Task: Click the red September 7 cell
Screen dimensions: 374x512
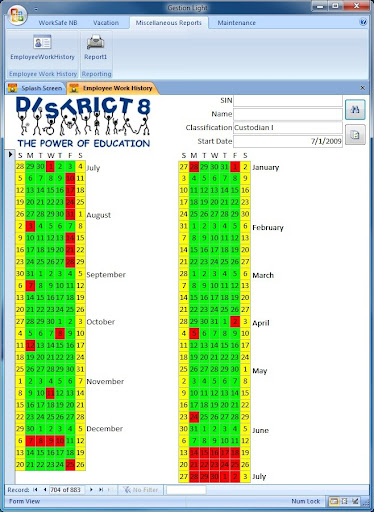Action: [30, 286]
